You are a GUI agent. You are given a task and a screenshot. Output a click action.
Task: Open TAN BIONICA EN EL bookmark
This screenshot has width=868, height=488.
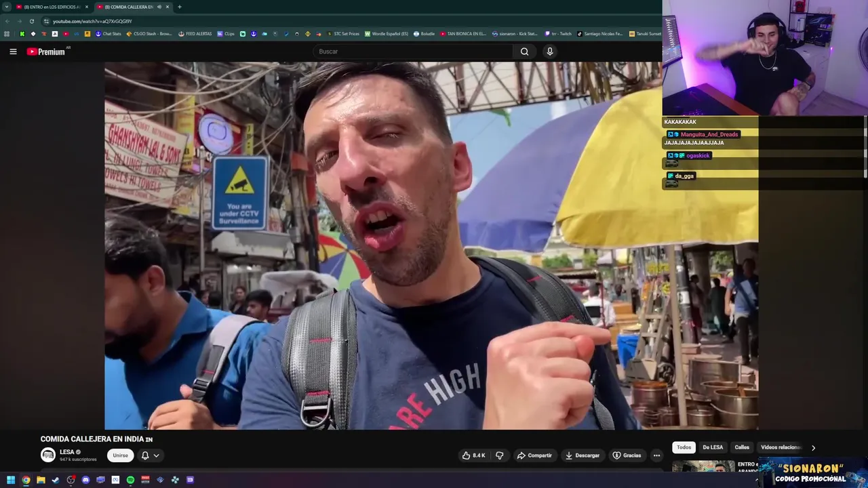(463, 34)
